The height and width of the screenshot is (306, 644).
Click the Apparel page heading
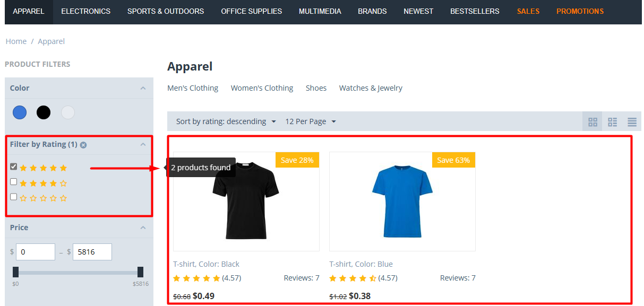(x=190, y=66)
